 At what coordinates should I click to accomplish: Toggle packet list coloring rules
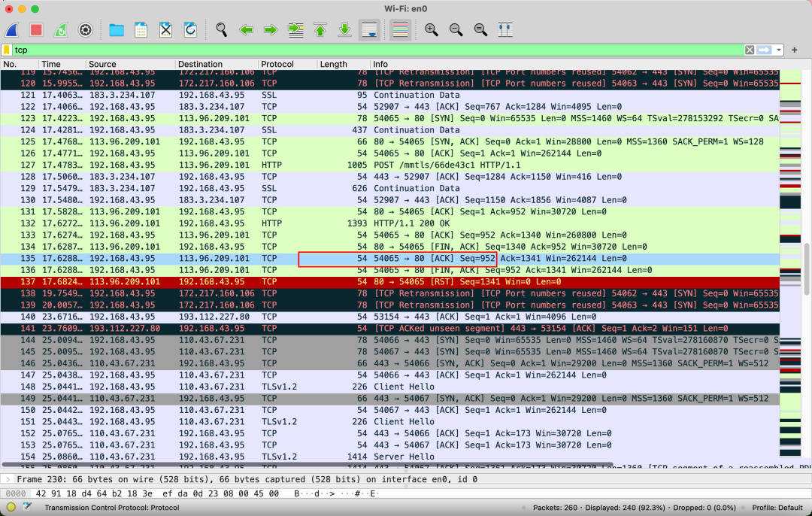(400, 30)
